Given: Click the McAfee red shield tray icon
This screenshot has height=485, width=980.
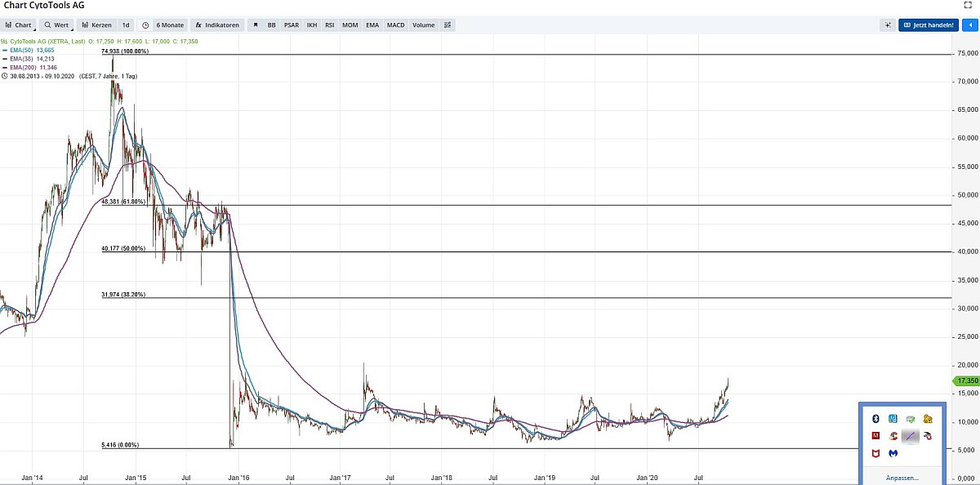Looking at the screenshot, I should (875, 453).
